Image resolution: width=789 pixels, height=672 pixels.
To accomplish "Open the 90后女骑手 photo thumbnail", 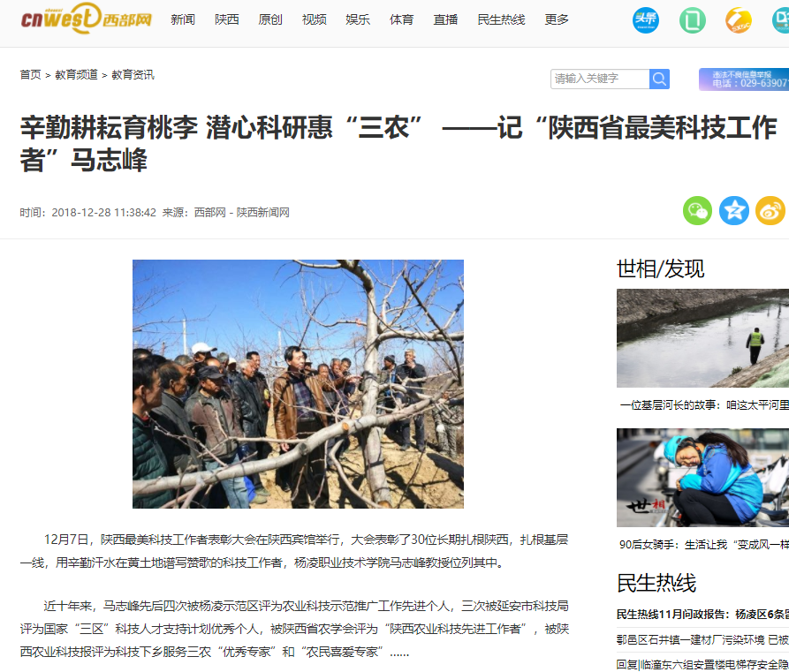I will (702, 478).
